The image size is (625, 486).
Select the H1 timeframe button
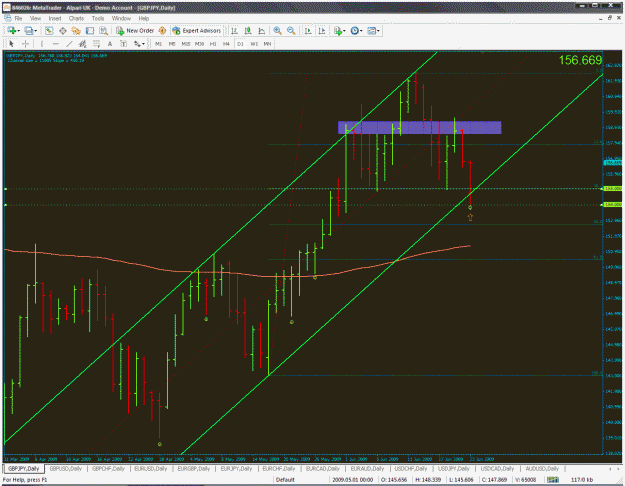click(x=213, y=44)
